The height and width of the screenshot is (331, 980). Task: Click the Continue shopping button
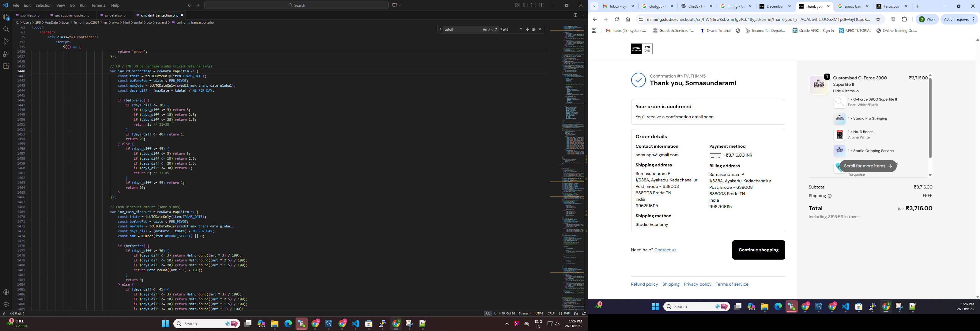[x=758, y=250]
